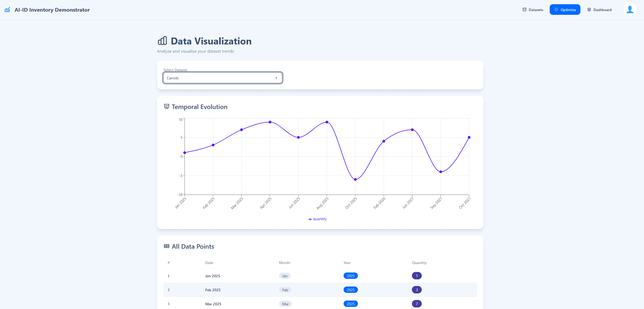644x309 pixels.
Task: Open the user profile avatar icon
Action: click(630, 10)
